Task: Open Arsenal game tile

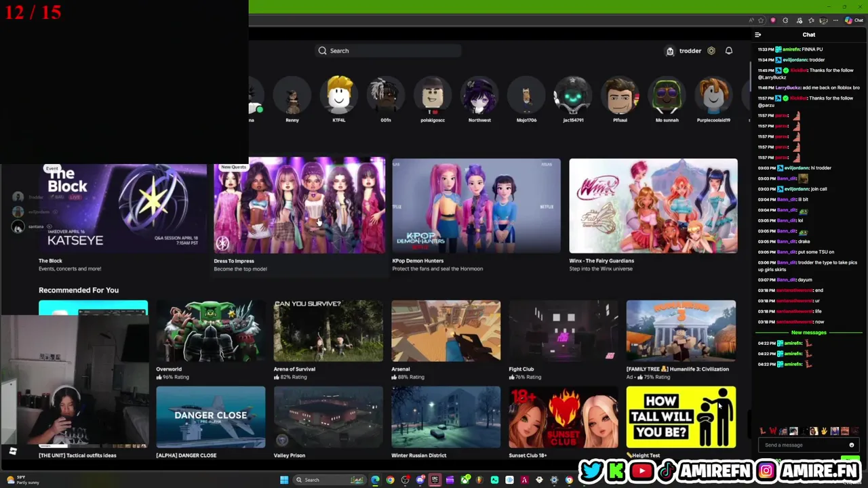Action: [x=446, y=331]
